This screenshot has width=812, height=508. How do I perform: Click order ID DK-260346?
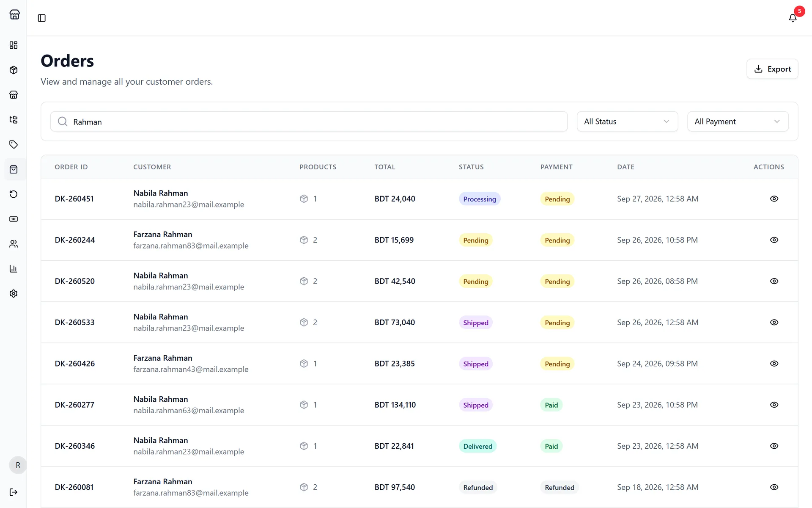coord(75,446)
